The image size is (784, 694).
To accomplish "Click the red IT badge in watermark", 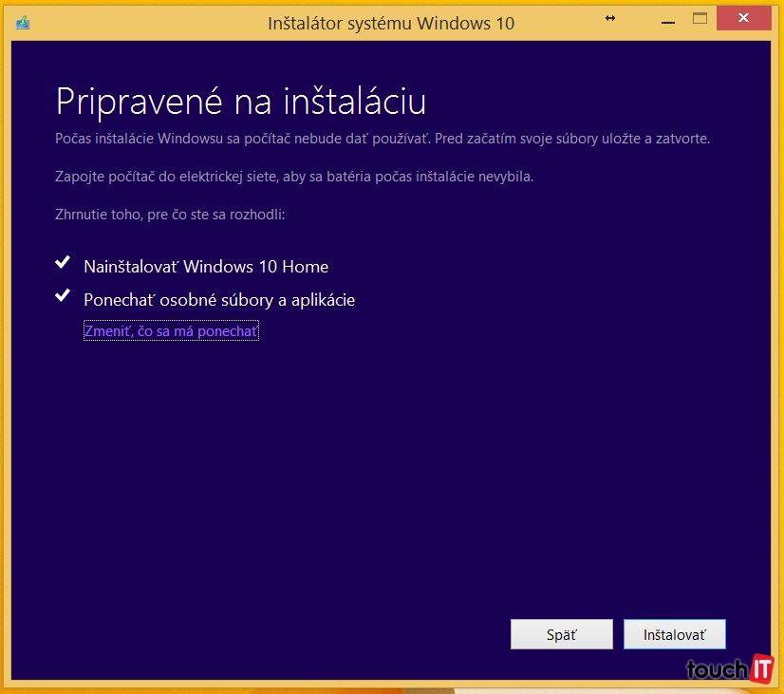I will pyautogui.click(x=761, y=668).
